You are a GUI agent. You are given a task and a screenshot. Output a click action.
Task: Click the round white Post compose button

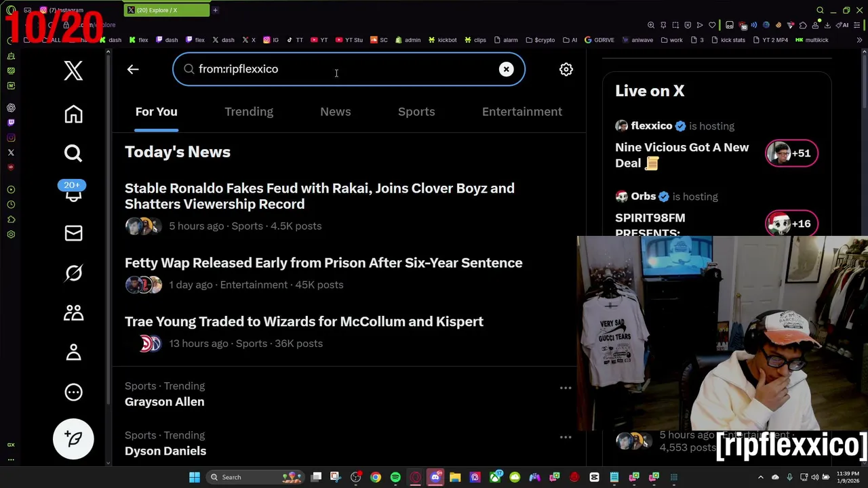tap(73, 439)
